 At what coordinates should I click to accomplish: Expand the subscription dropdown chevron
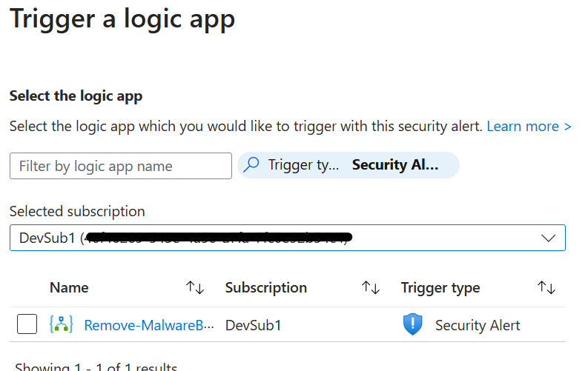pos(548,238)
